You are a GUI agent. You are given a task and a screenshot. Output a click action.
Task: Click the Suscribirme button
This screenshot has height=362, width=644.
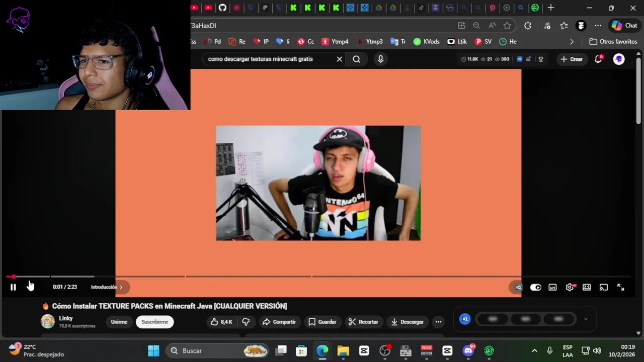coord(154,322)
